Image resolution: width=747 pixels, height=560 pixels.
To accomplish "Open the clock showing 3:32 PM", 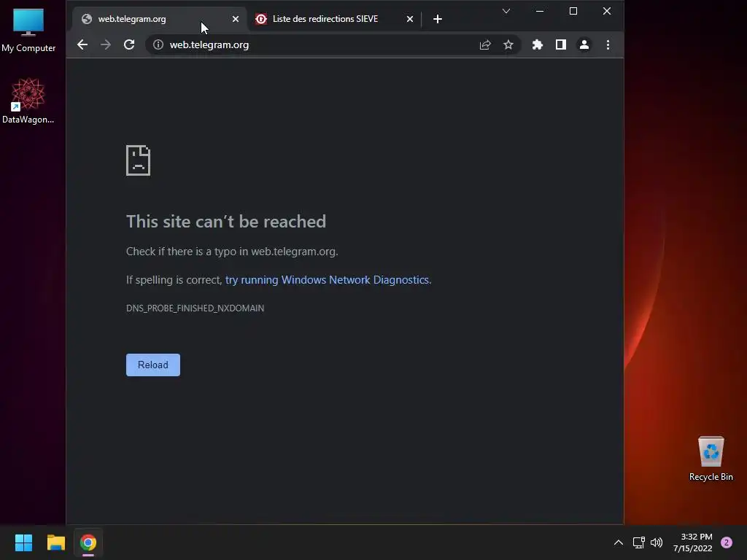I will (x=693, y=542).
